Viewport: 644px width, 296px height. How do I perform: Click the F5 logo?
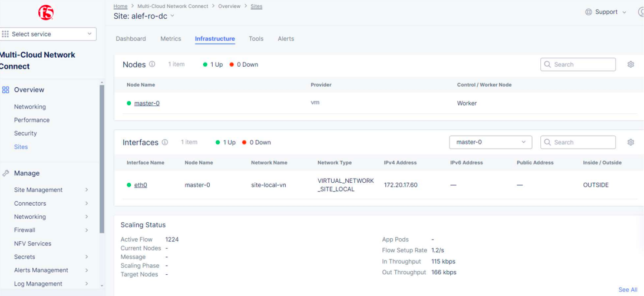click(x=46, y=13)
